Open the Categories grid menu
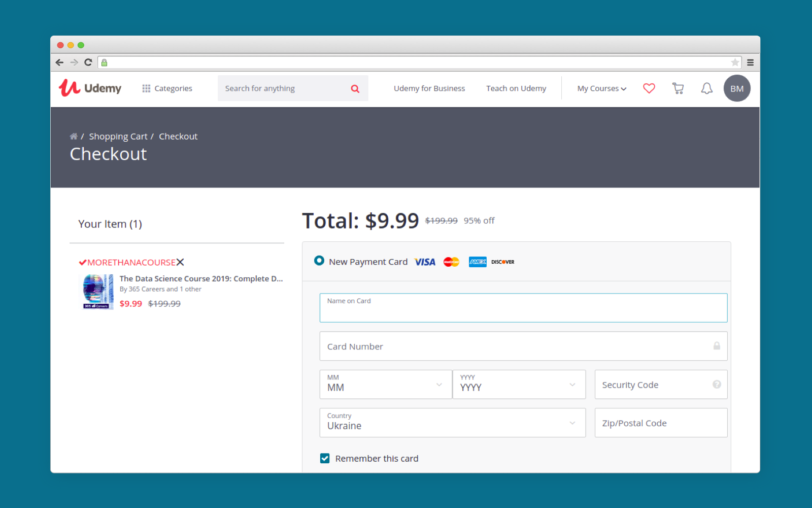Image resolution: width=812 pixels, height=508 pixels. (x=167, y=88)
